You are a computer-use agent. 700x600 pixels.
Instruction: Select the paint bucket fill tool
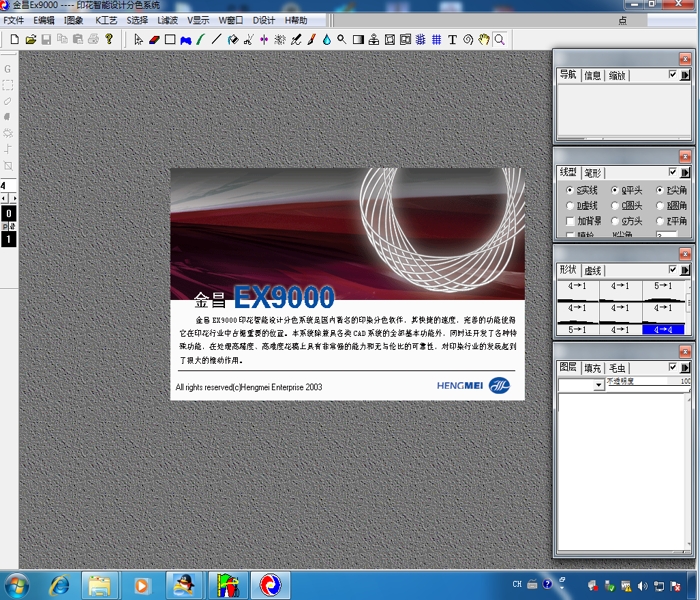point(233,40)
